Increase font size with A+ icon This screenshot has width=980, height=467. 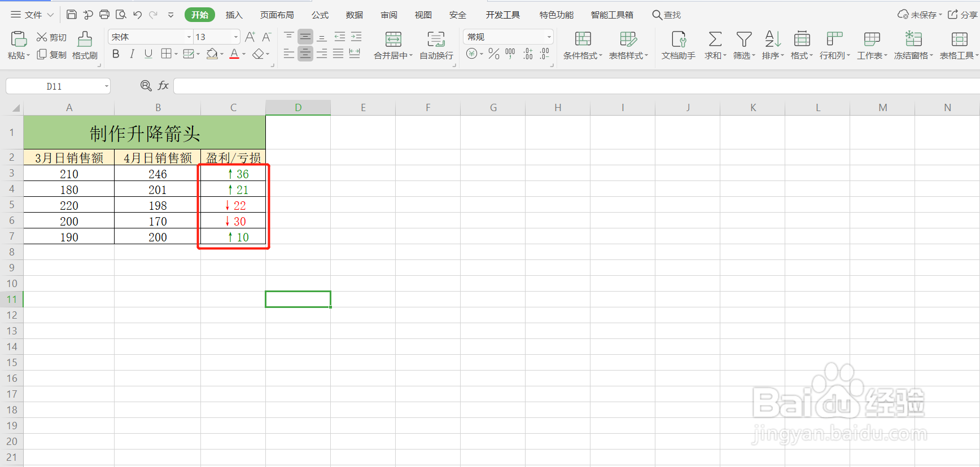(250, 37)
